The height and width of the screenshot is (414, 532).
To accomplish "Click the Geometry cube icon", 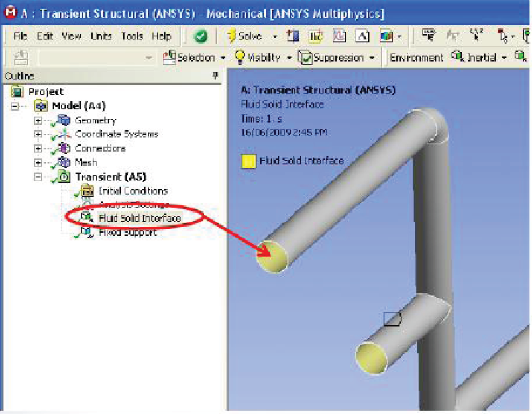I will pos(64,120).
